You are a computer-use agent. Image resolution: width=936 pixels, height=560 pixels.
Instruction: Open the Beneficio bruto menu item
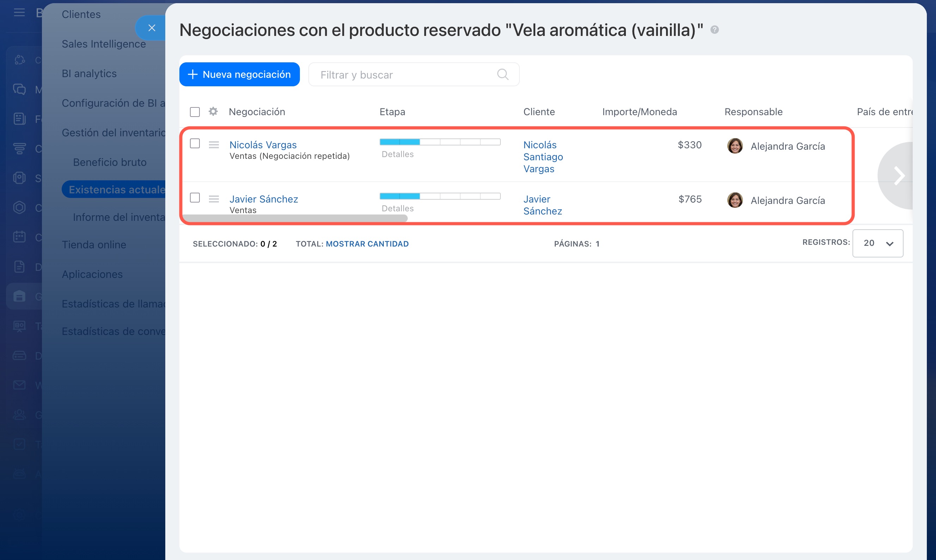(x=110, y=162)
